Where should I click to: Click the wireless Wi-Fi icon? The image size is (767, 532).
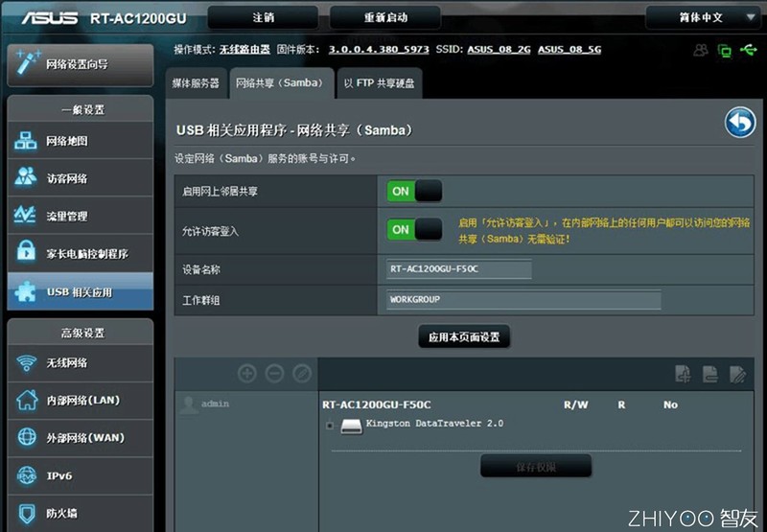click(27, 363)
